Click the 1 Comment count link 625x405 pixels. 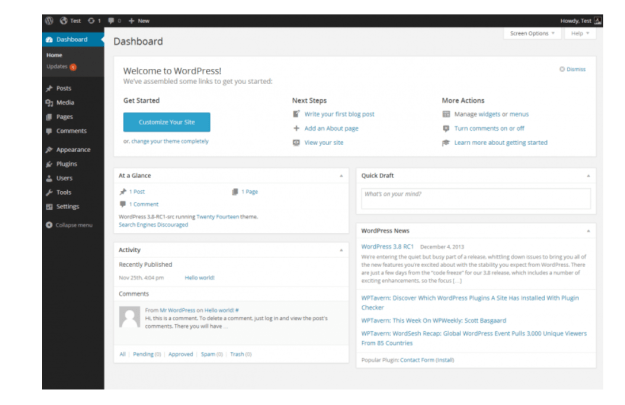pyautogui.click(x=143, y=204)
